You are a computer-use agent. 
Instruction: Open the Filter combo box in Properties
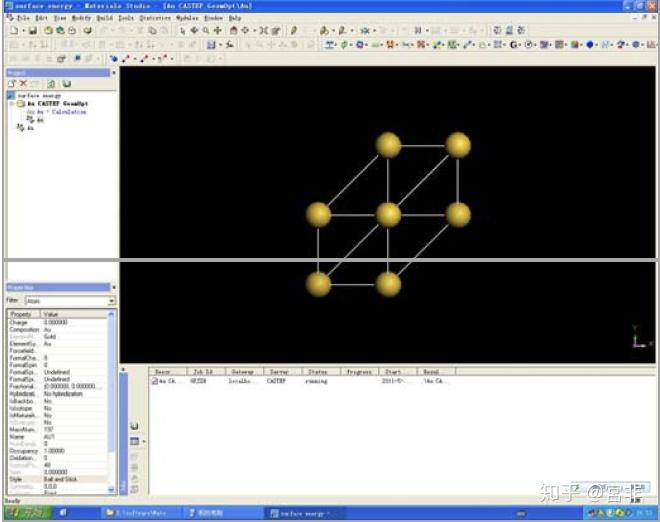click(70, 301)
